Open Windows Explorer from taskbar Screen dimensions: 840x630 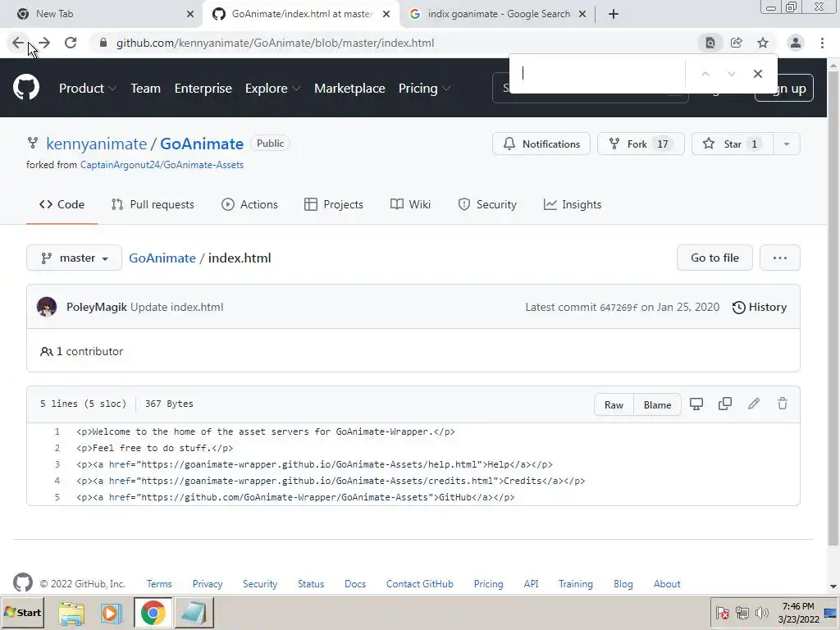click(x=71, y=613)
